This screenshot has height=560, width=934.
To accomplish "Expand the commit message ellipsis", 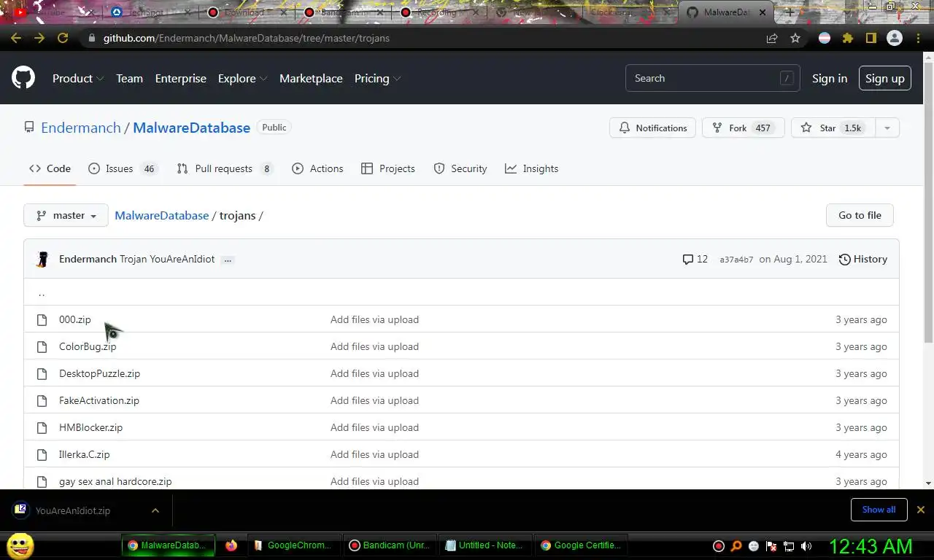I will [228, 260].
